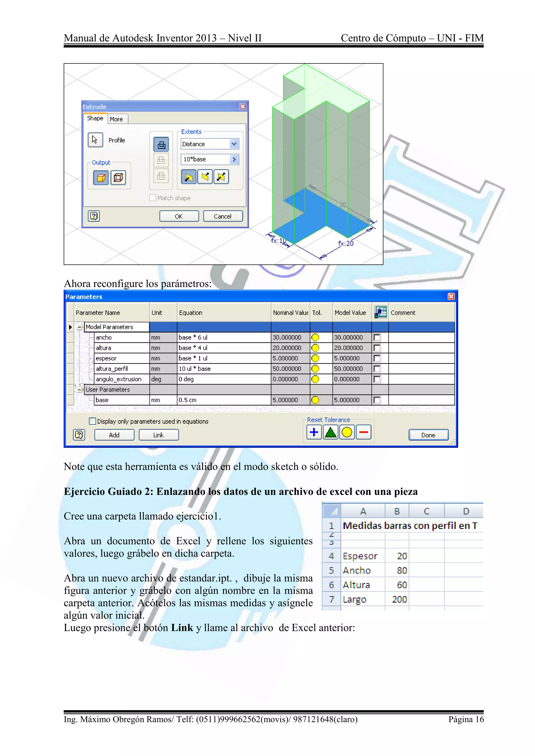Image resolution: width=535 pixels, height=756 pixels.
Task: Click the Unit column header
Action: pyautogui.click(x=163, y=312)
